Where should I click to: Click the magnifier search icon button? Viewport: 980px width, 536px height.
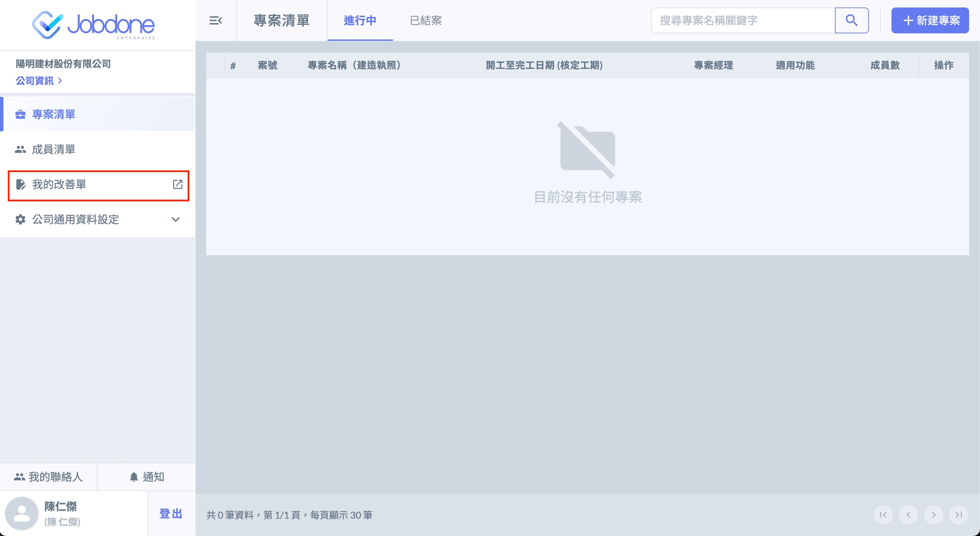click(x=852, y=20)
